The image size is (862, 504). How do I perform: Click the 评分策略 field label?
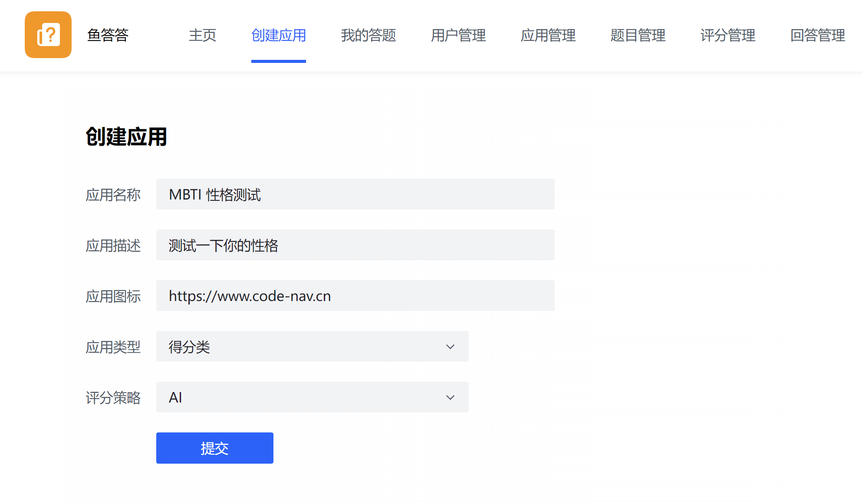(x=113, y=398)
